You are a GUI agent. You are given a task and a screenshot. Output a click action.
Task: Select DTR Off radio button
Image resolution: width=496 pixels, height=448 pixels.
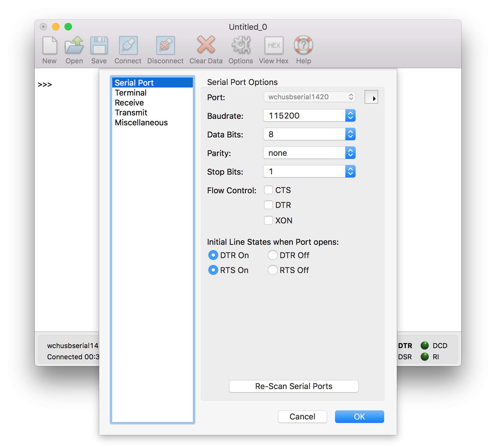point(273,255)
